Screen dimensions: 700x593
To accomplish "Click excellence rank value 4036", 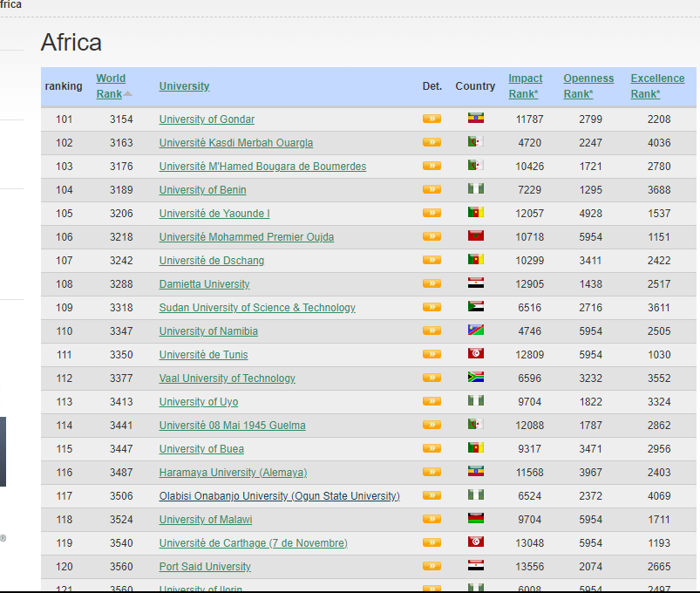I will point(659,143).
